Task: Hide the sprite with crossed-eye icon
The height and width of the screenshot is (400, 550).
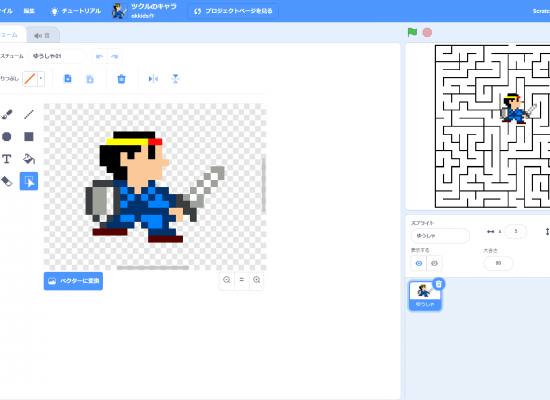Action: [434, 263]
